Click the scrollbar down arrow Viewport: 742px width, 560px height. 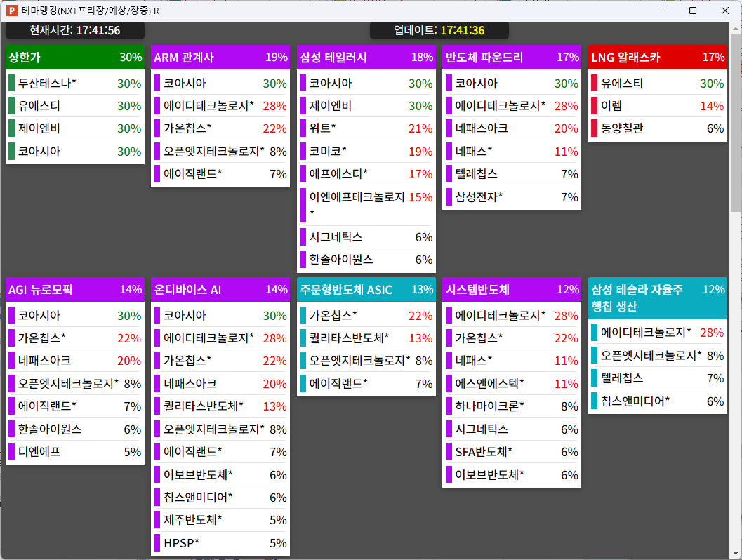tap(736, 553)
